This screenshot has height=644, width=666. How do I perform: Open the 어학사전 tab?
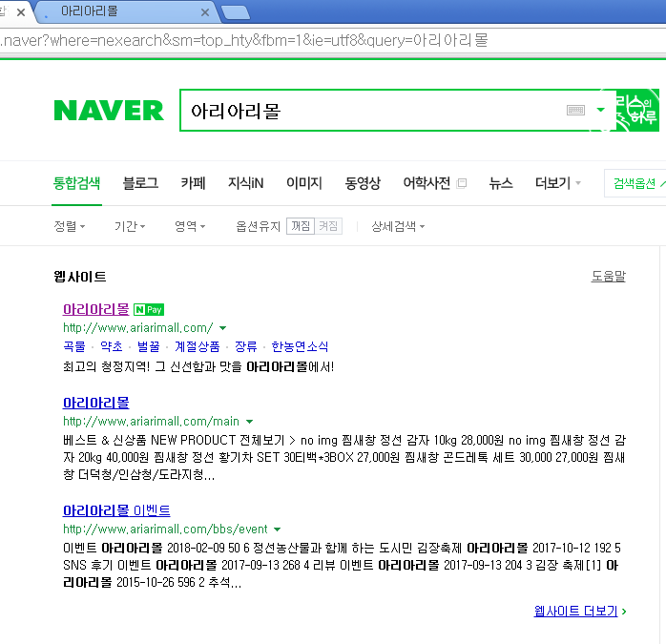(427, 183)
